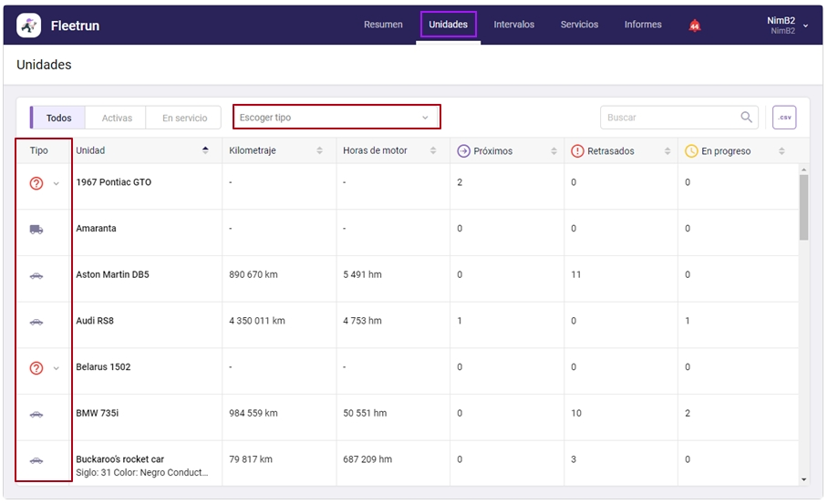Click the En progreso clock icon
The image size is (828, 504).
pyautogui.click(x=690, y=151)
